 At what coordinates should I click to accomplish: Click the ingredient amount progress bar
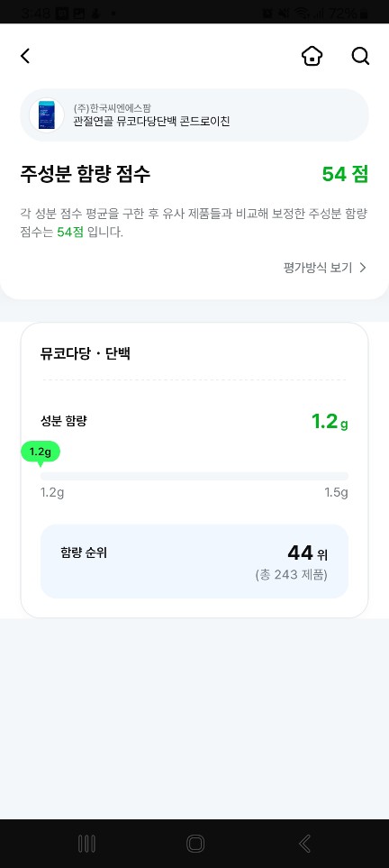pos(194,476)
